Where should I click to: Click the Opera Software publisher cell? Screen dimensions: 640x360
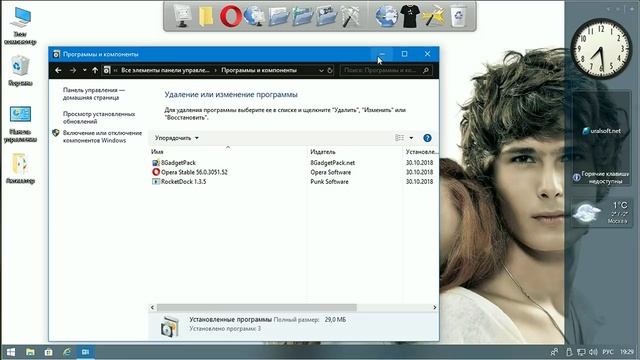[331, 172]
